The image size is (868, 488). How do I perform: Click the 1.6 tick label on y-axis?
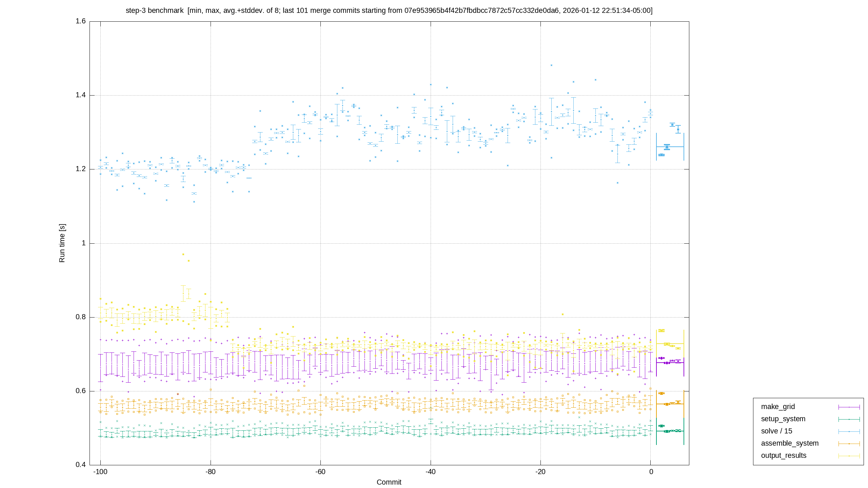(81, 21)
